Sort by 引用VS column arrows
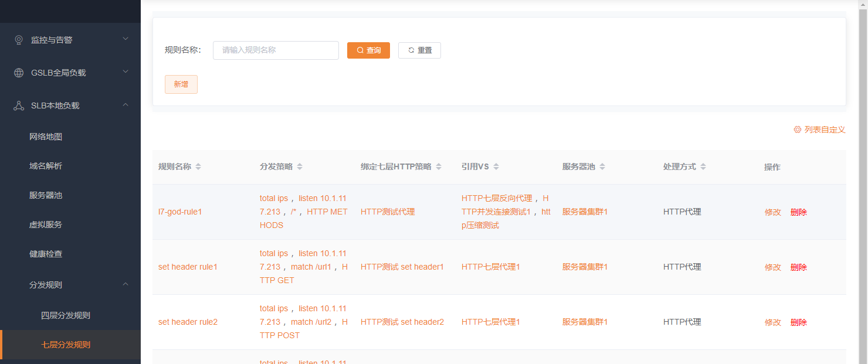Viewport: 868px width, 364px height. [496, 167]
